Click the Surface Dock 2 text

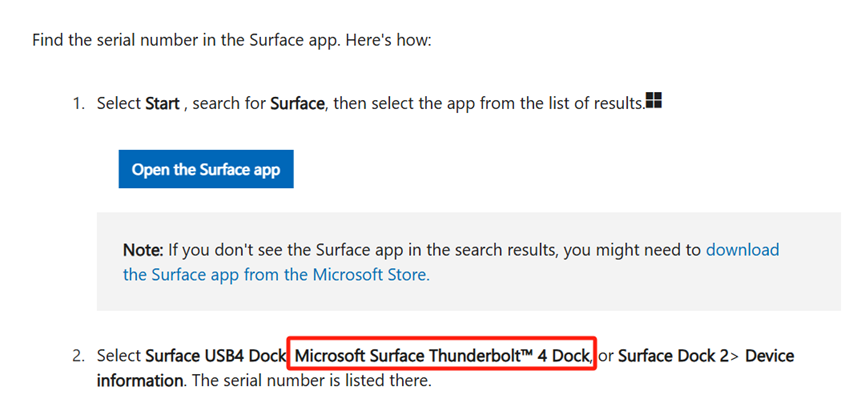(x=674, y=356)
